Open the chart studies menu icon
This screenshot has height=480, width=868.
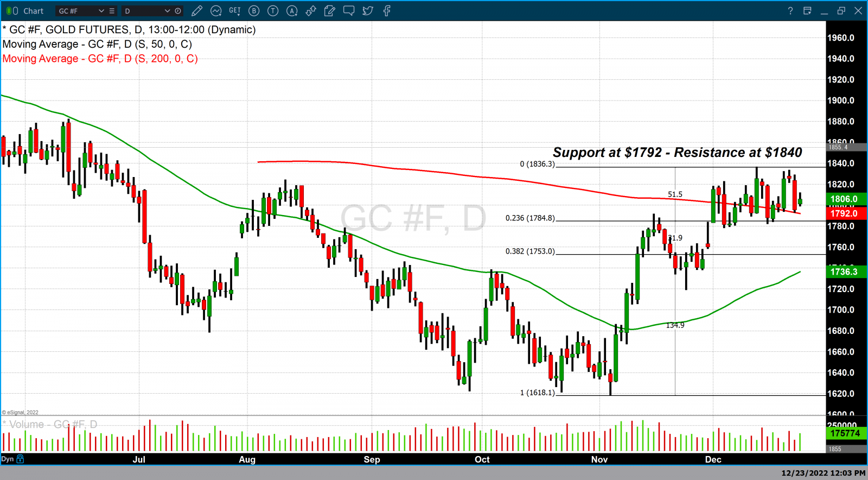pos(216,11)
